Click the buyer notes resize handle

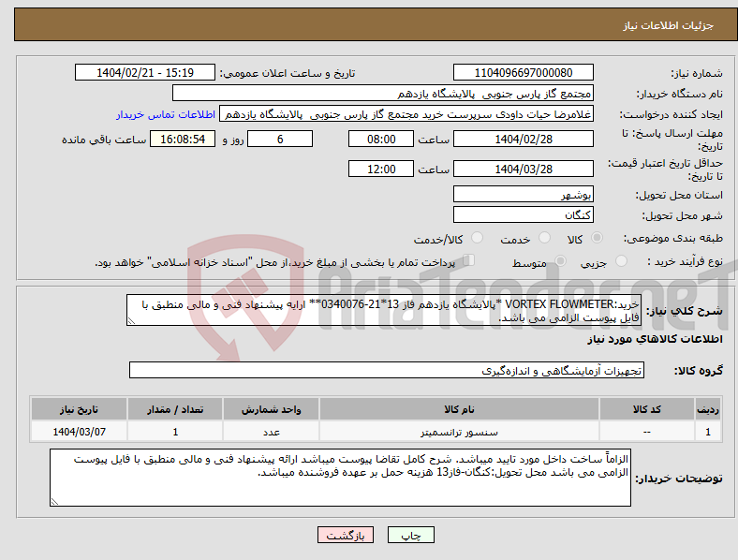coord(54,502)
